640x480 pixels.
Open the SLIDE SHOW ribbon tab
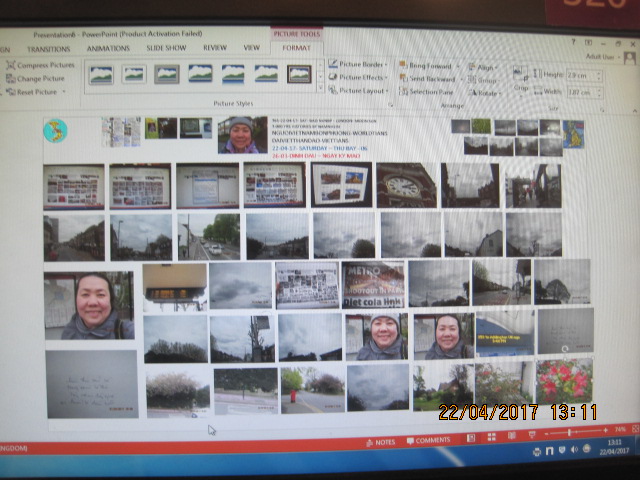166,48
